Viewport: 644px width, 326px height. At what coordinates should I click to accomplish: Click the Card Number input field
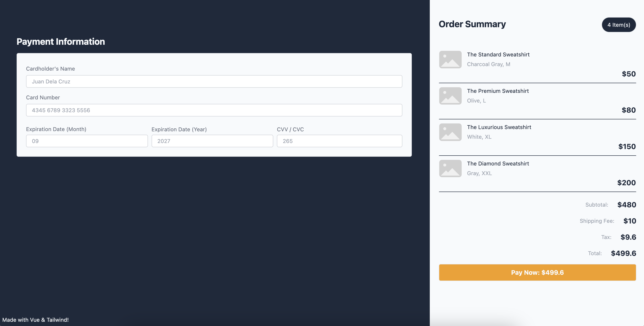(214, 110)
